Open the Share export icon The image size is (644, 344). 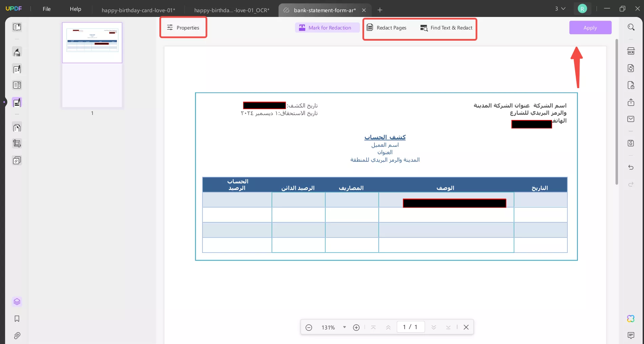point(630,102)
